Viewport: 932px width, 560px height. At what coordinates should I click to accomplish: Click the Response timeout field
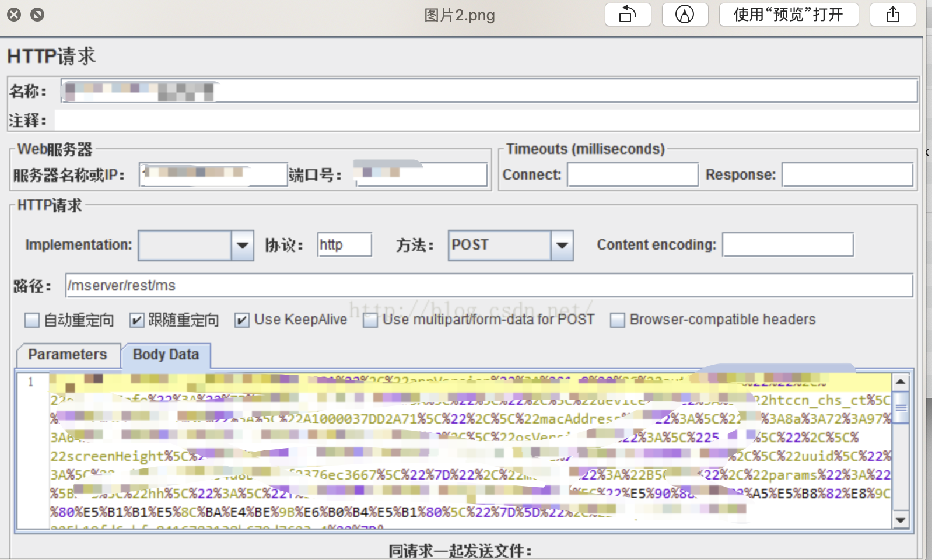[847, 174]
